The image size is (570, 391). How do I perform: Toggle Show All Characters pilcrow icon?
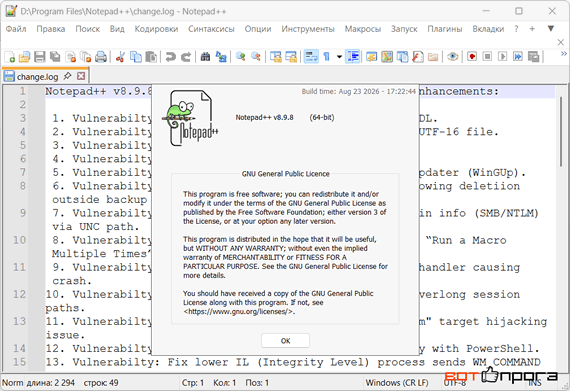click(326, 57)
